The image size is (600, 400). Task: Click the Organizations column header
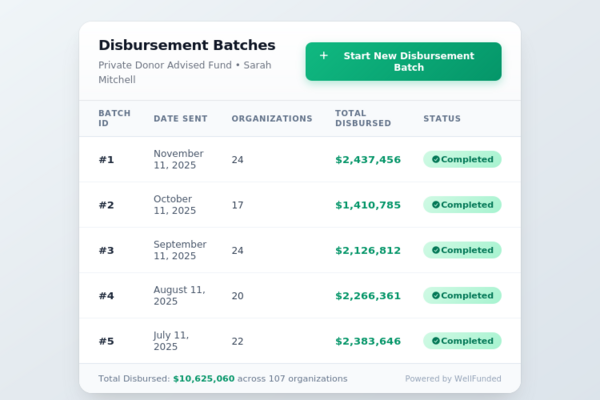pyautogui.click(x=272, y=119)
